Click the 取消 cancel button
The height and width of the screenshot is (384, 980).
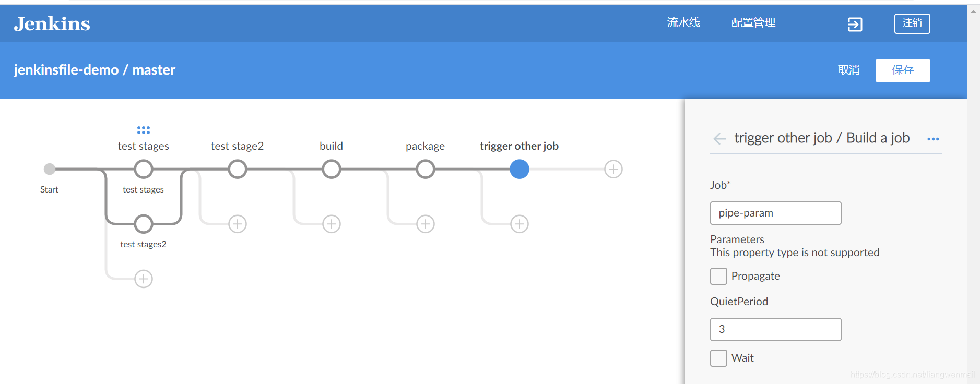849,70
